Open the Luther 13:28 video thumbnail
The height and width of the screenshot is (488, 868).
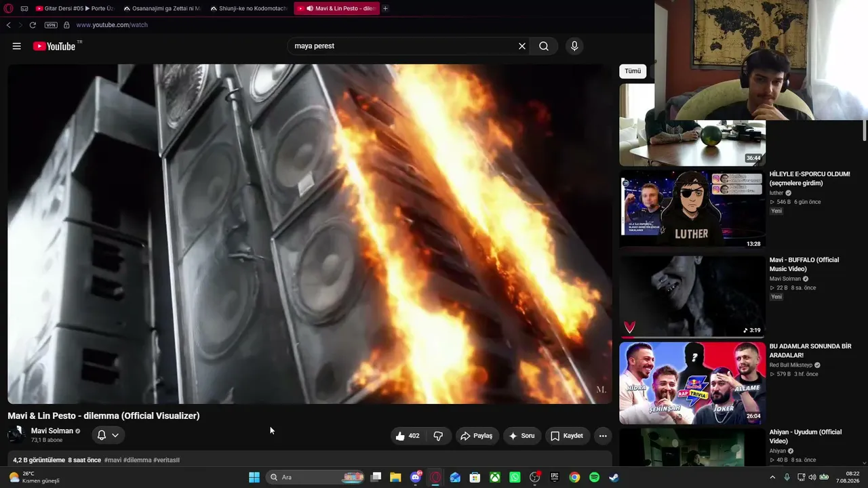[692, 210]
